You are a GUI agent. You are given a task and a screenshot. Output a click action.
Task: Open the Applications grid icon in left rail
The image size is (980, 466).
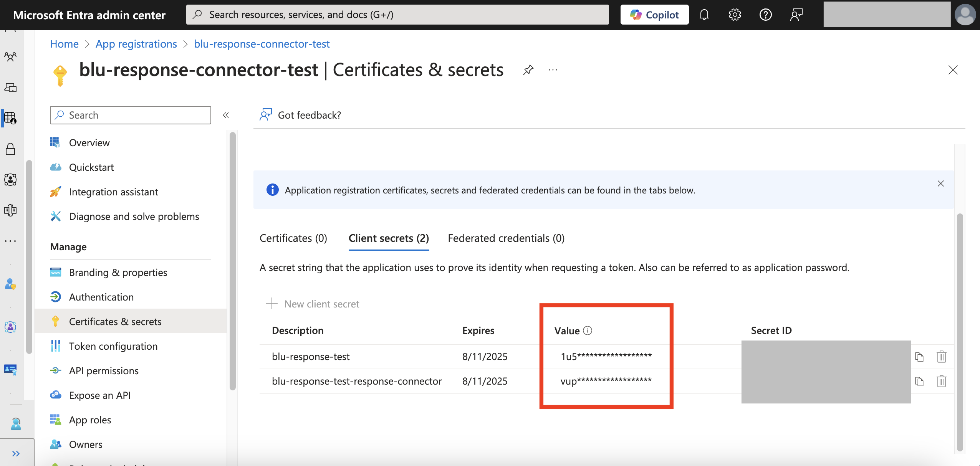(10, 118)
